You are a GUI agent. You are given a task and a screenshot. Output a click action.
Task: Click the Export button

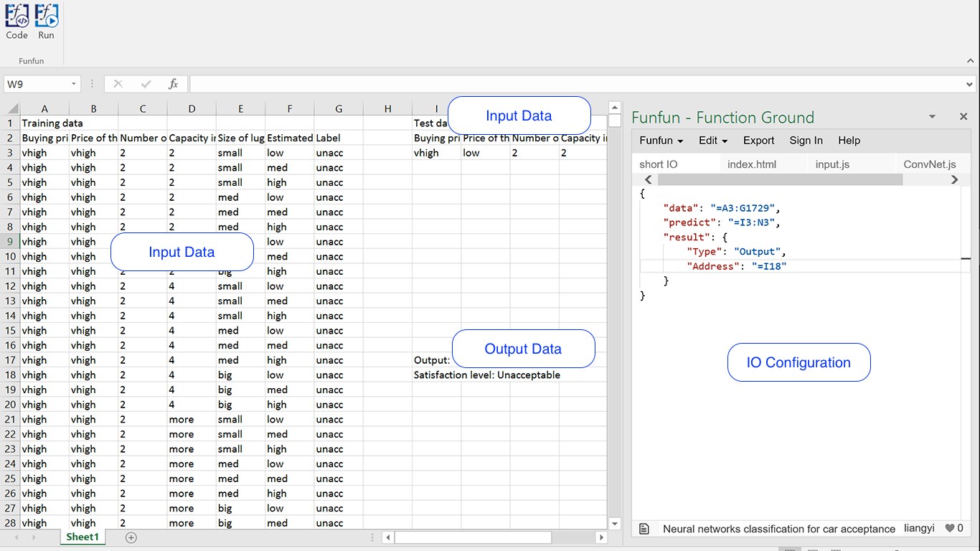[758, 141]
